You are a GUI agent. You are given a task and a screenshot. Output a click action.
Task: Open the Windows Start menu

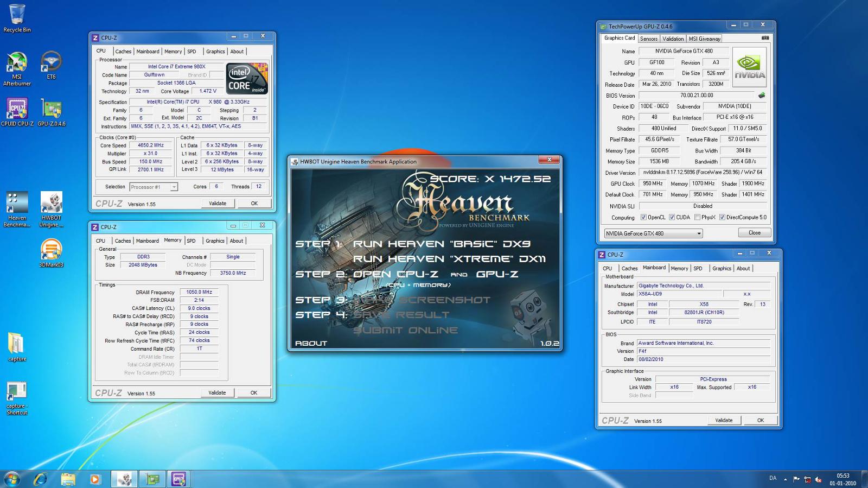[12, 479]
